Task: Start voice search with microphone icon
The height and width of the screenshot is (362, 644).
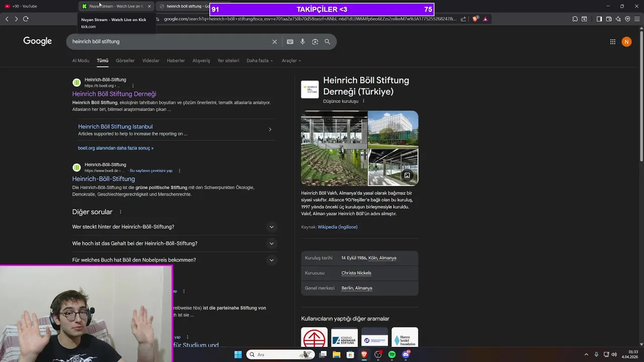Action: coord(302,42)
